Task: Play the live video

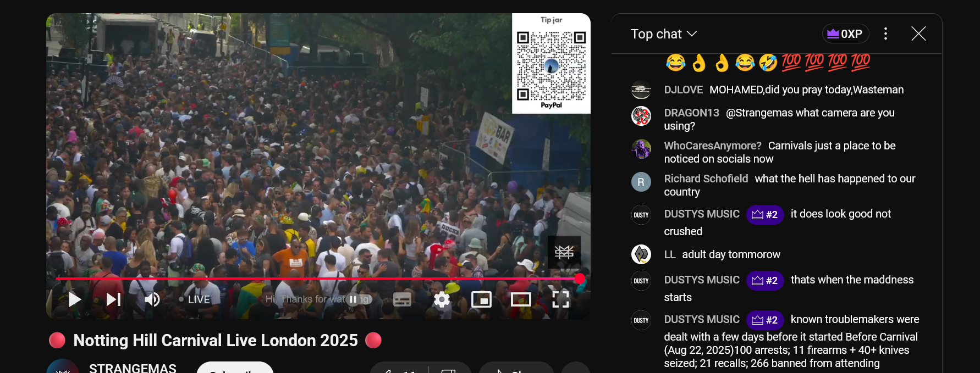Action: point(75,299)
